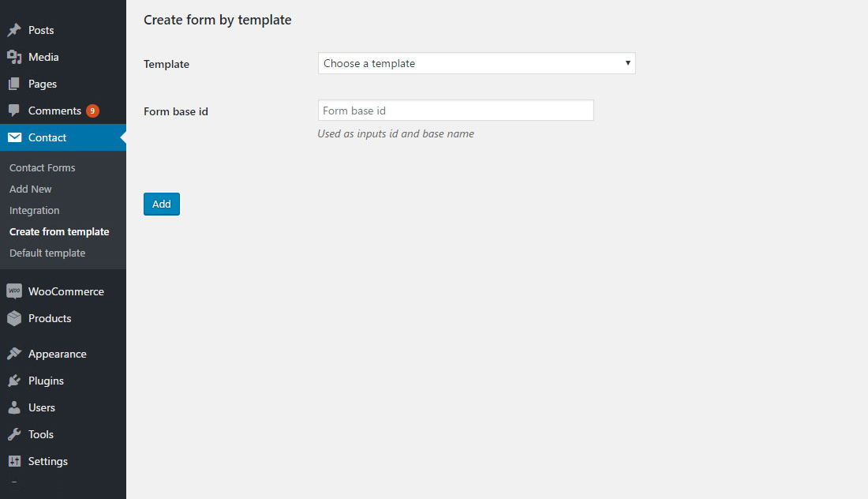Click the Products box icon
868x499 pixels.
[14, 318]
